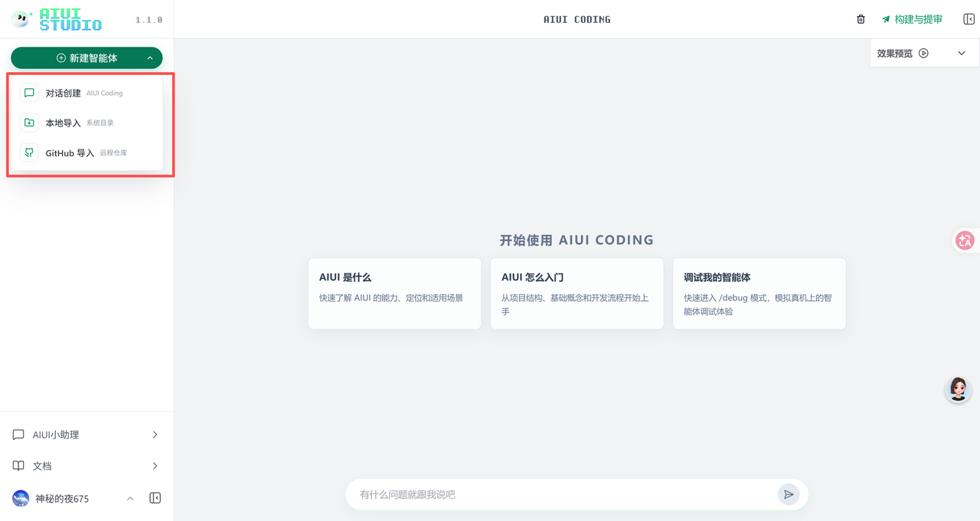The height and width of the screenshot is (521, 980).
Task: Click the chat icon beside AIUI小助理
Action: 18,434
